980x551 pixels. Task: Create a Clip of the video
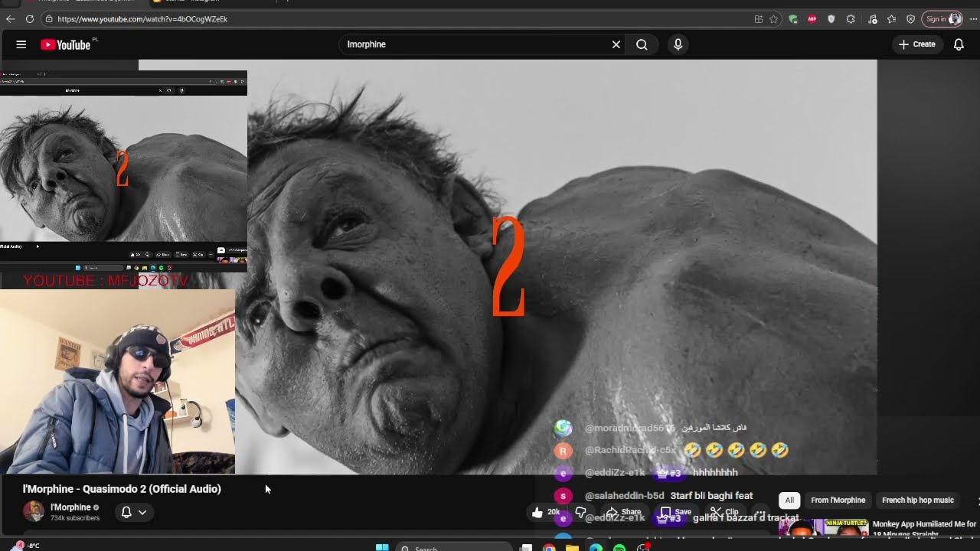(724, 512)
